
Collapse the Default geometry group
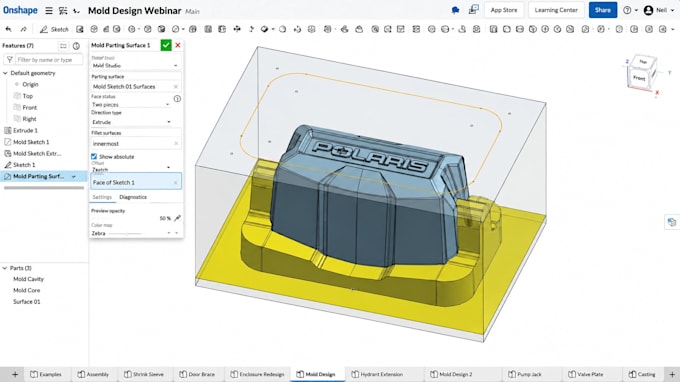tap(5, 73)
